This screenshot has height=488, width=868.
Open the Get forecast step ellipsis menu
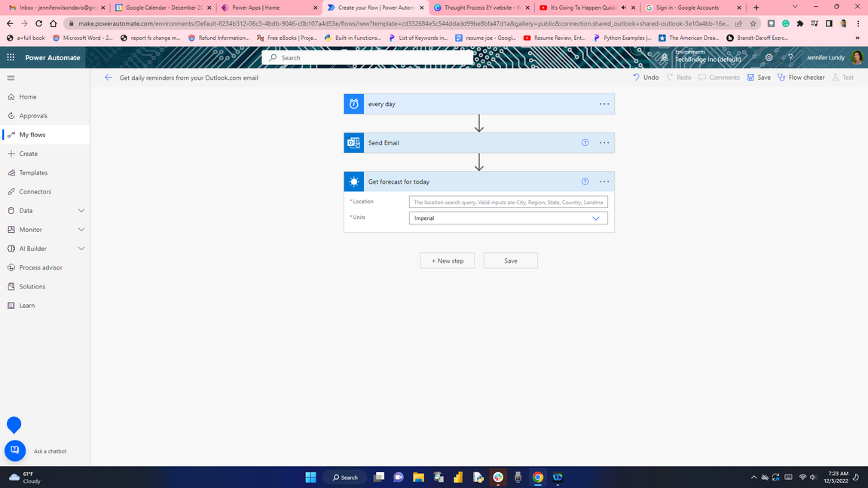click(604, 181)
